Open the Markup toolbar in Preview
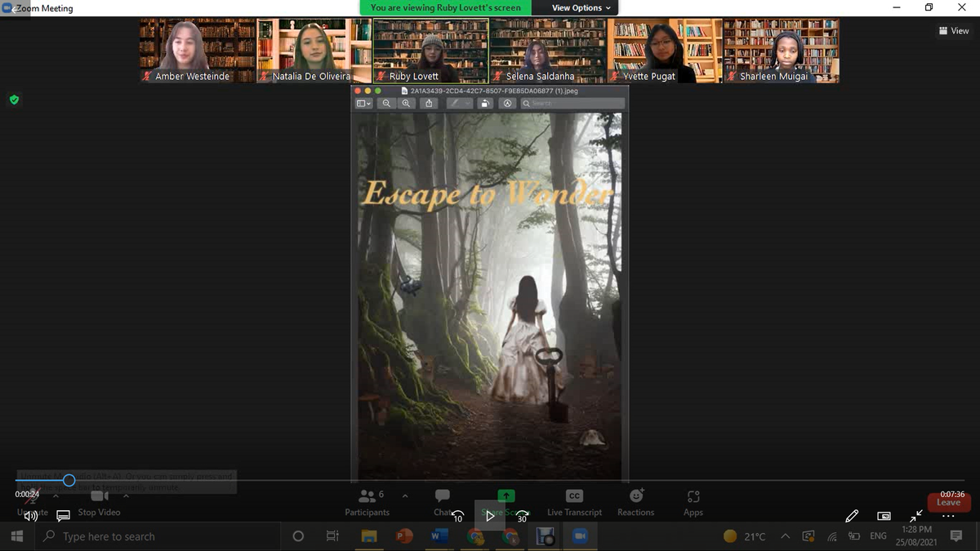This screenshot has width=980, height=551. [507, 104]
